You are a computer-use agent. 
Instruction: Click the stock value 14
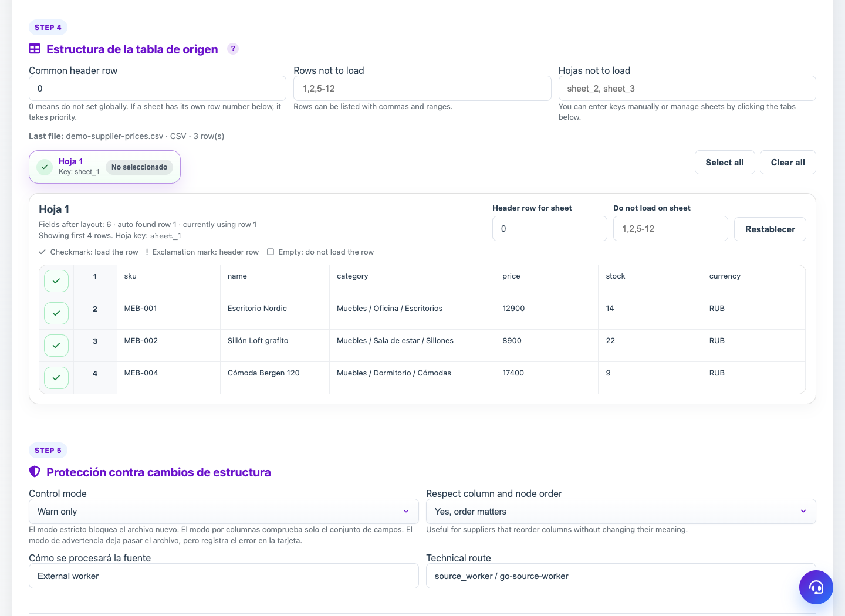coord(610,309)
